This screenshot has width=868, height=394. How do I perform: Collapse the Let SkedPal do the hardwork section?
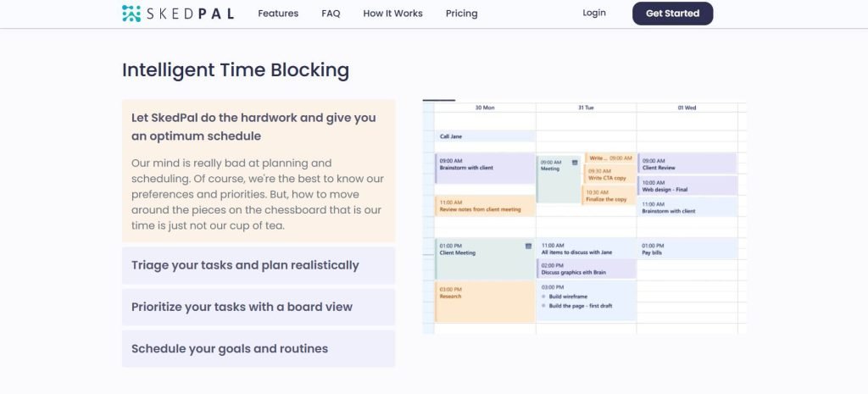point(259,127)
